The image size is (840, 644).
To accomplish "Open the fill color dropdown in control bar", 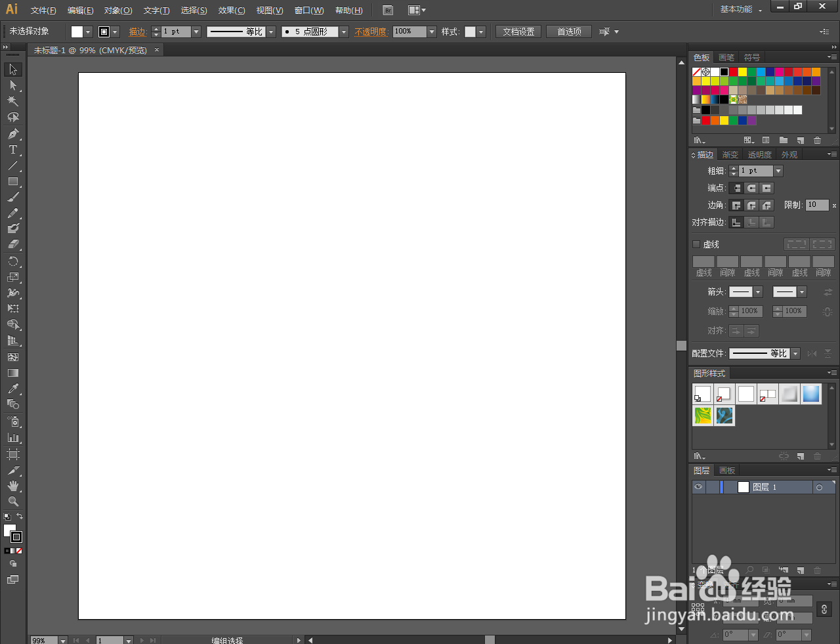I will (x=89, y=32).
